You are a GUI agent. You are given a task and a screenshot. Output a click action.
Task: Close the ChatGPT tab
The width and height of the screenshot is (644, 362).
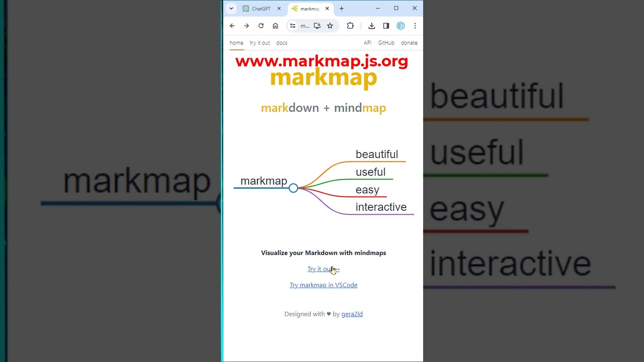279,9
